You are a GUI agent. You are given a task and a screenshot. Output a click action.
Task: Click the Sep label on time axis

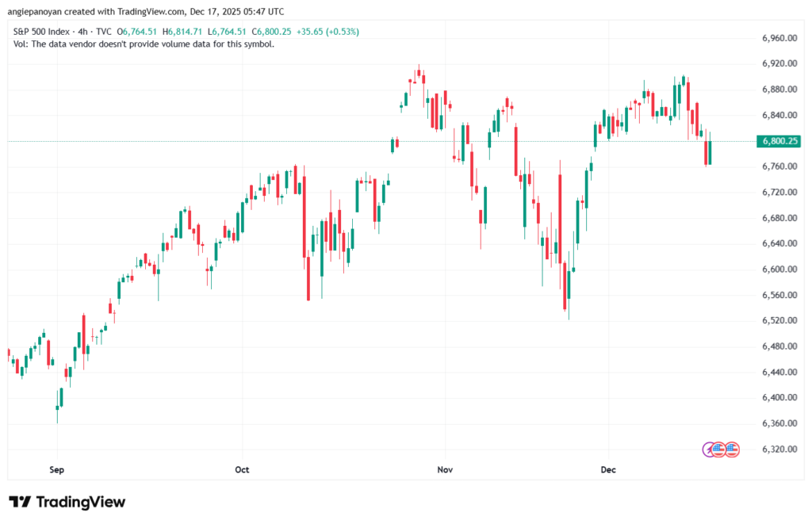click(x=56, y=470)
